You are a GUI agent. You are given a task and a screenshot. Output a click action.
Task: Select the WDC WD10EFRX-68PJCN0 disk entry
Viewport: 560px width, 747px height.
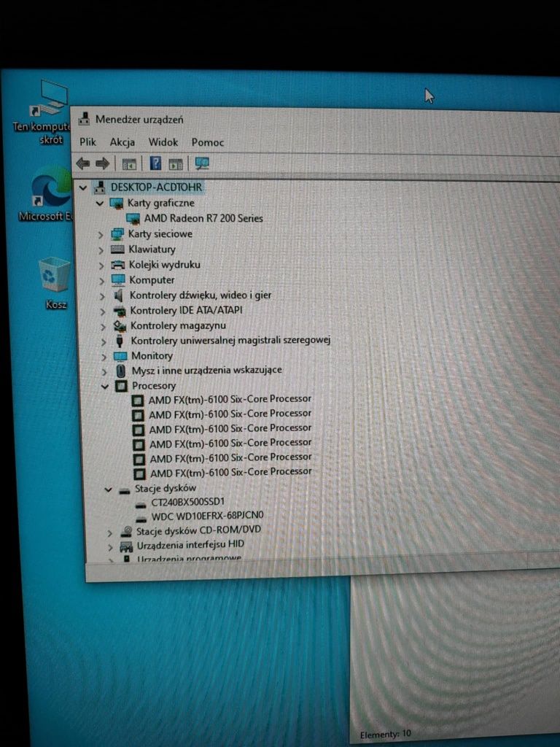click(x=207, y=516)
